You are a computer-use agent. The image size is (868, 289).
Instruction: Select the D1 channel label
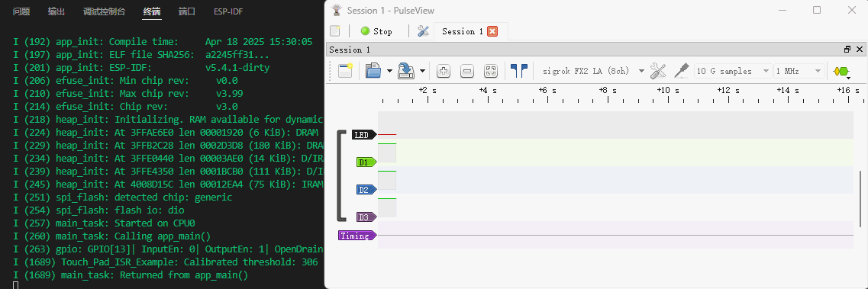tap(366, 162)
